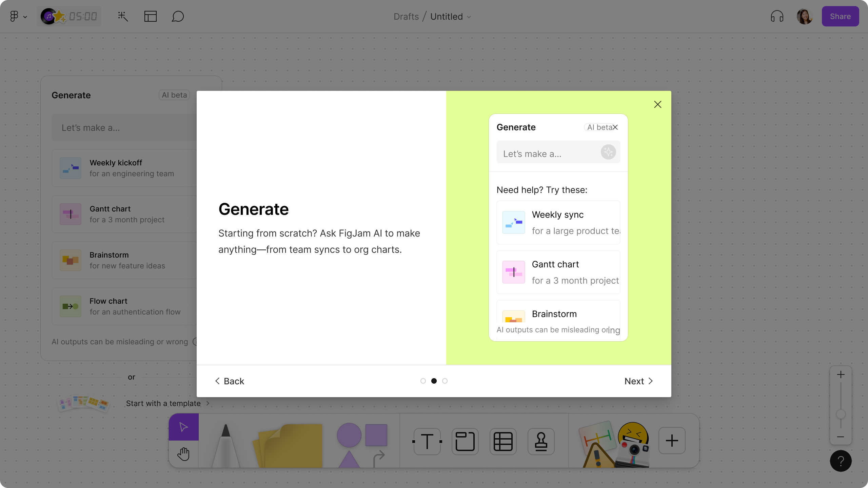This screenshot has width=868, height=488.
Task: Select Gantt chart for a 3 month project in background panel
Action: [124, 214]
